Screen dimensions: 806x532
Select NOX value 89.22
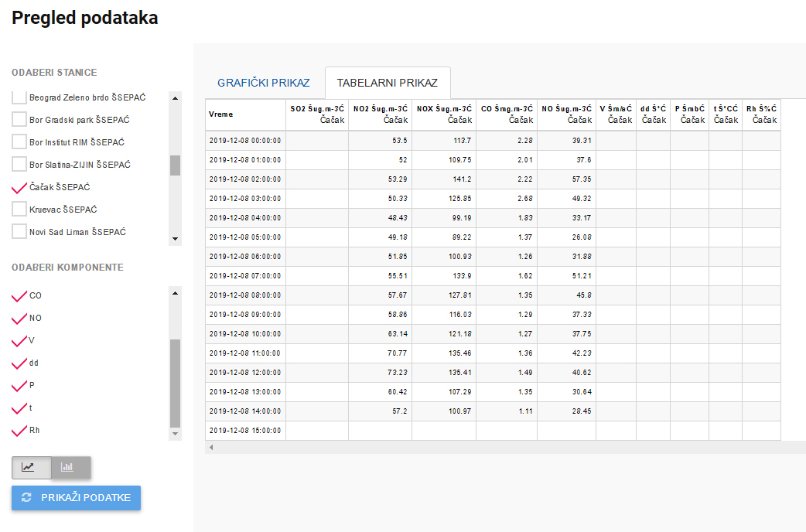444,237
